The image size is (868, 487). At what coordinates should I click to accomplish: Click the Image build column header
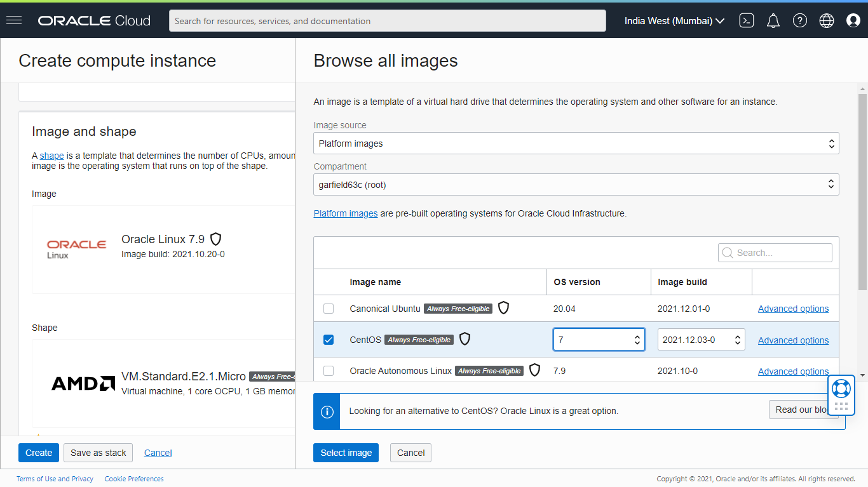682,282
